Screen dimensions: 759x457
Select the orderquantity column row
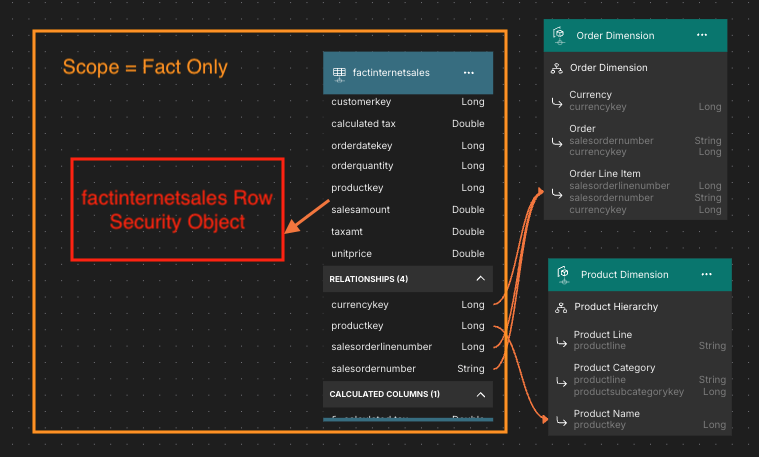(x=408, y=166)
